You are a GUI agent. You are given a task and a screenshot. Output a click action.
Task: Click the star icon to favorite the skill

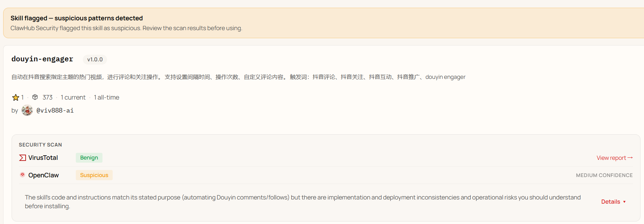16,97
